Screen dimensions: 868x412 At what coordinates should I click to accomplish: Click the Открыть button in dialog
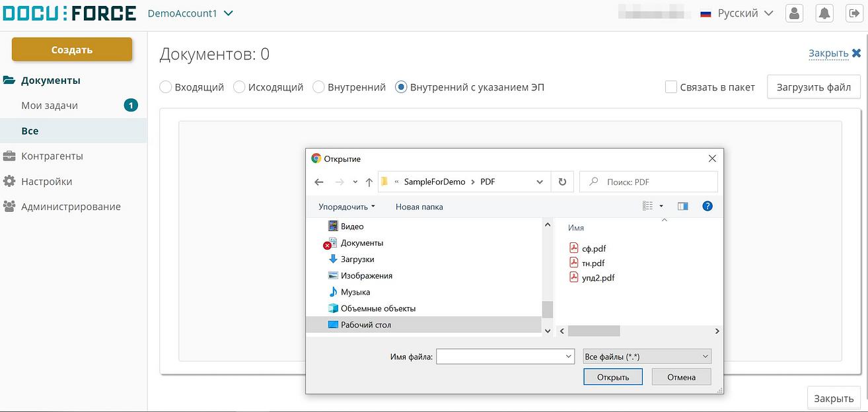(612, 377)
